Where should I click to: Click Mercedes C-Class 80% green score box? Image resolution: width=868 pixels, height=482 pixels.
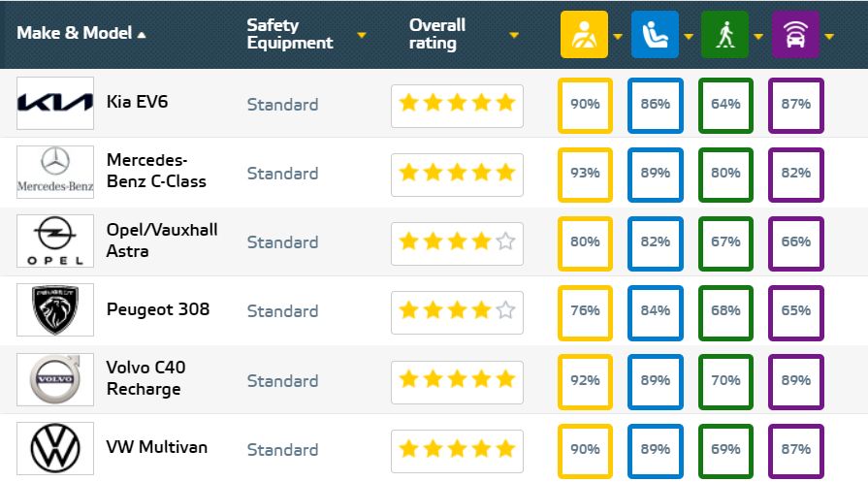[725, 174]
